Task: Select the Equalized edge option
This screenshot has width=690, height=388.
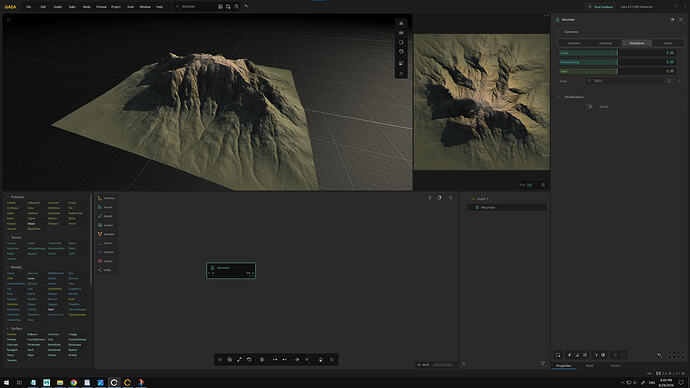Action: 573,43
